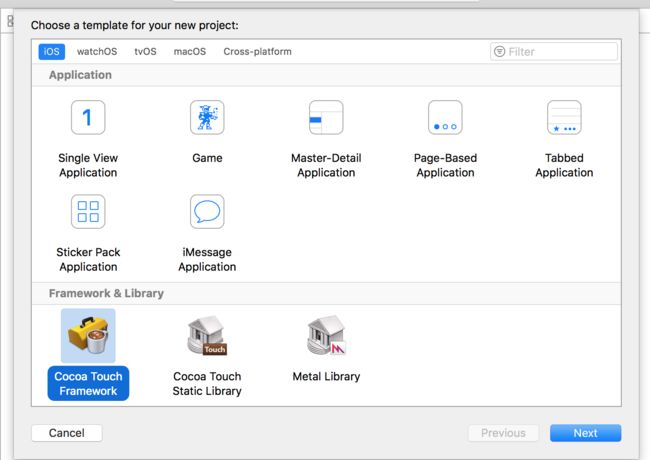
Task: Select the iOS platform tab
Action: [x=51, y=51]
